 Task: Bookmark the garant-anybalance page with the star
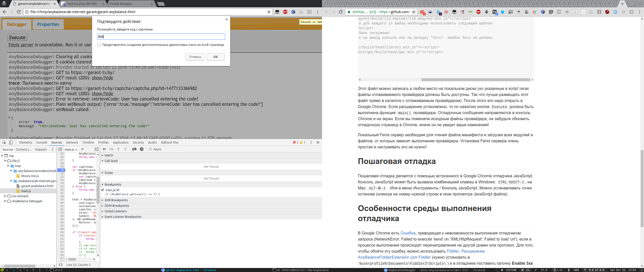(269, 12)
